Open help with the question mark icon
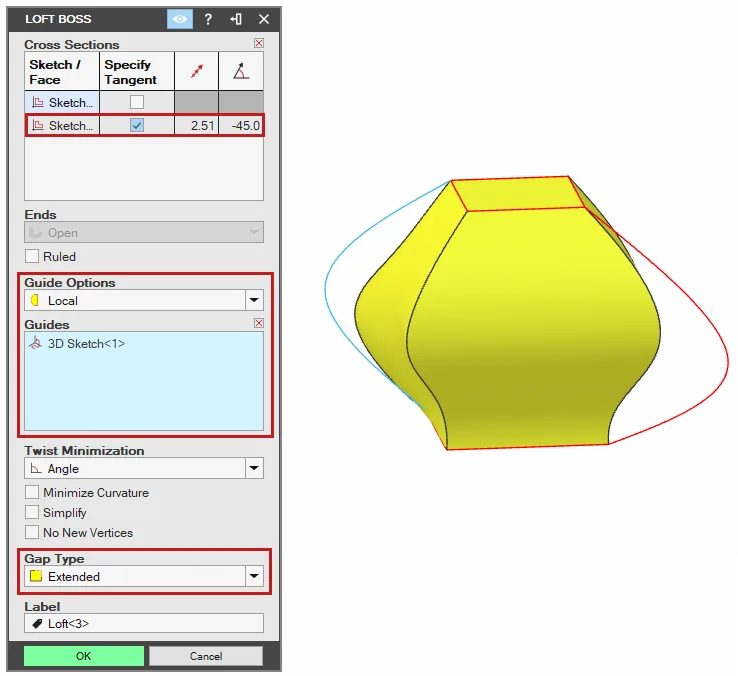Image resolution: width=738 pixels, height=676 pixels. [208, 19]
